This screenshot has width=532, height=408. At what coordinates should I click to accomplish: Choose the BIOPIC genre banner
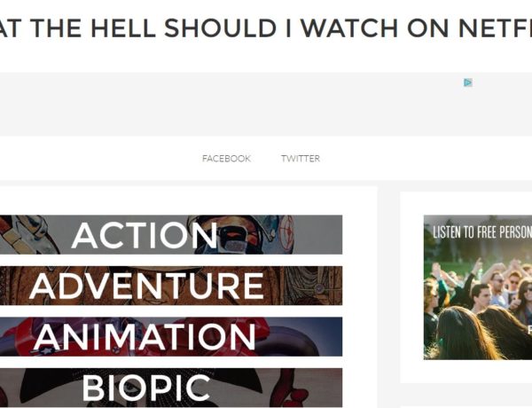pyautogui.click(x=171, y=388)
